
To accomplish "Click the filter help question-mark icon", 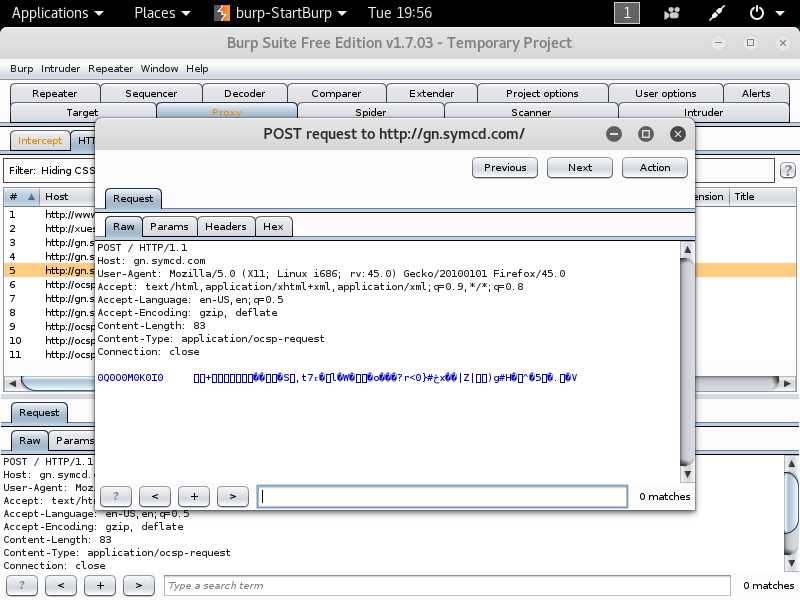I will point(787,171).
